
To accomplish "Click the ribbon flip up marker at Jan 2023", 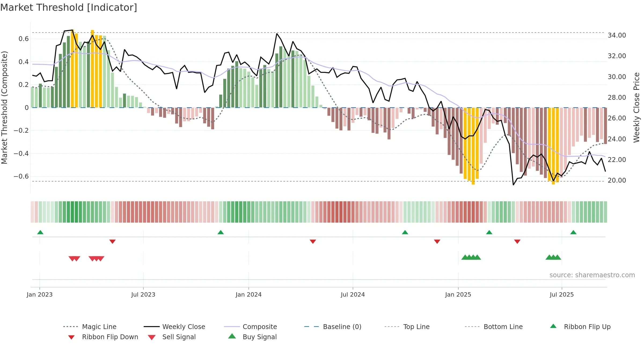I will [40, 232].
